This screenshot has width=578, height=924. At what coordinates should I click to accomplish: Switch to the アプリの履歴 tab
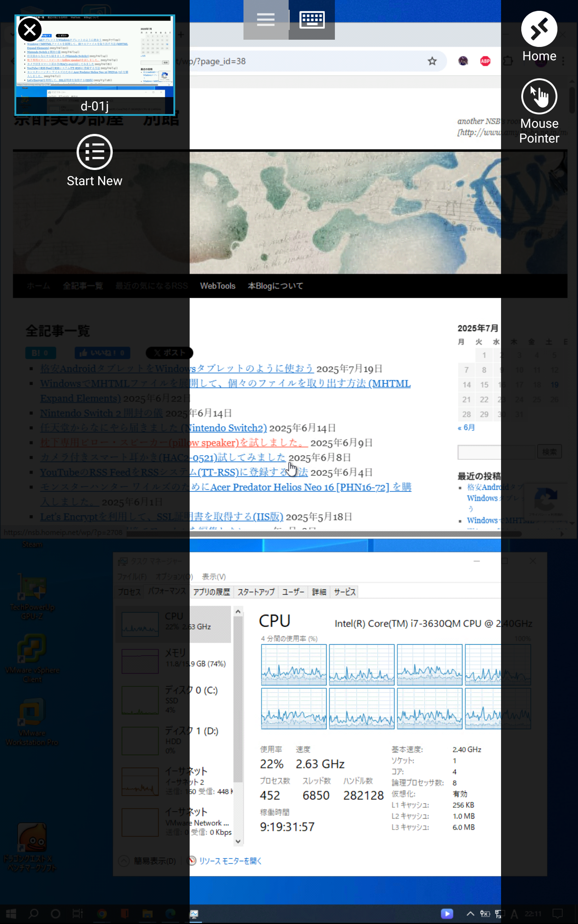(211, 592)
